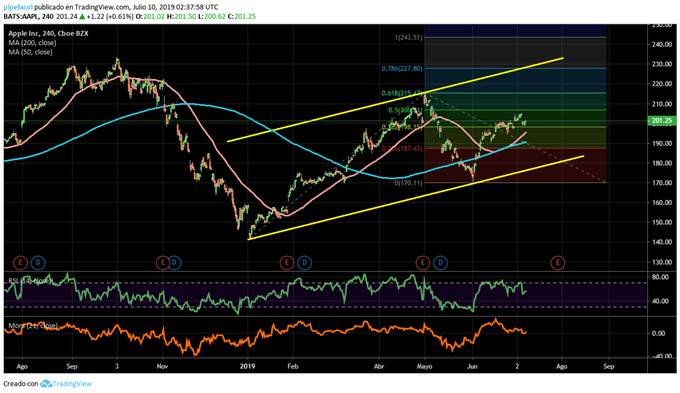Click the dividend D marker after Mayo
The width and height of the screenshot is (680, 393).
[441, 262]
